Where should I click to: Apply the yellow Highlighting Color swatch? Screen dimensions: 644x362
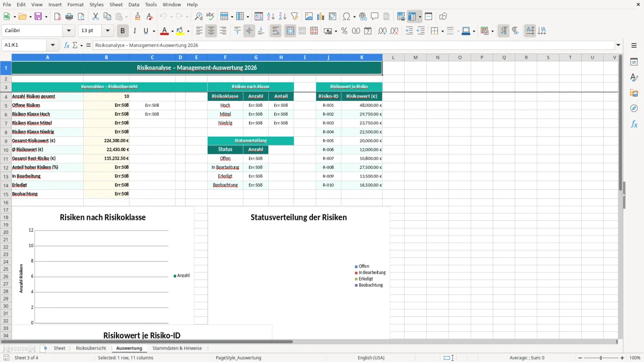click(180, 31)
